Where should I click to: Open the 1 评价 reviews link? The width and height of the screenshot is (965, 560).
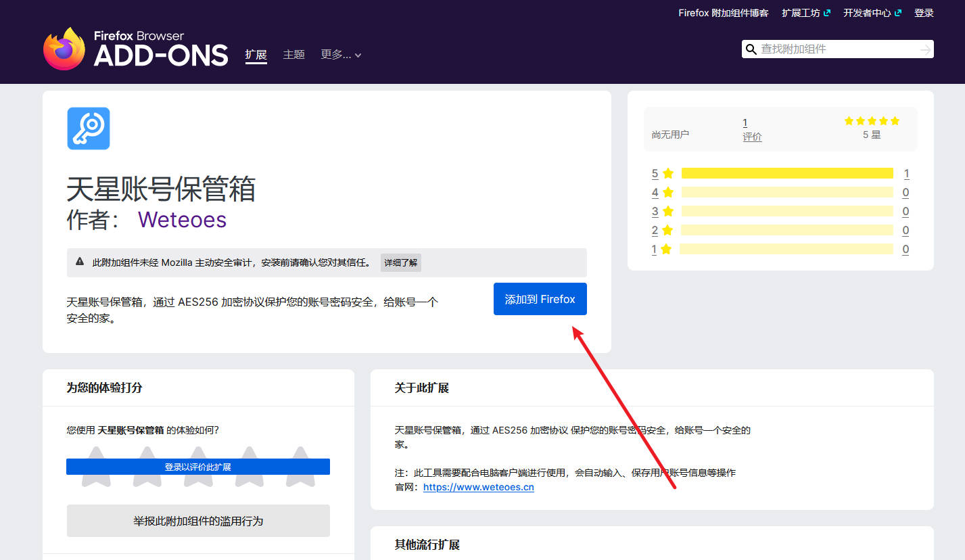coord(752,129)
